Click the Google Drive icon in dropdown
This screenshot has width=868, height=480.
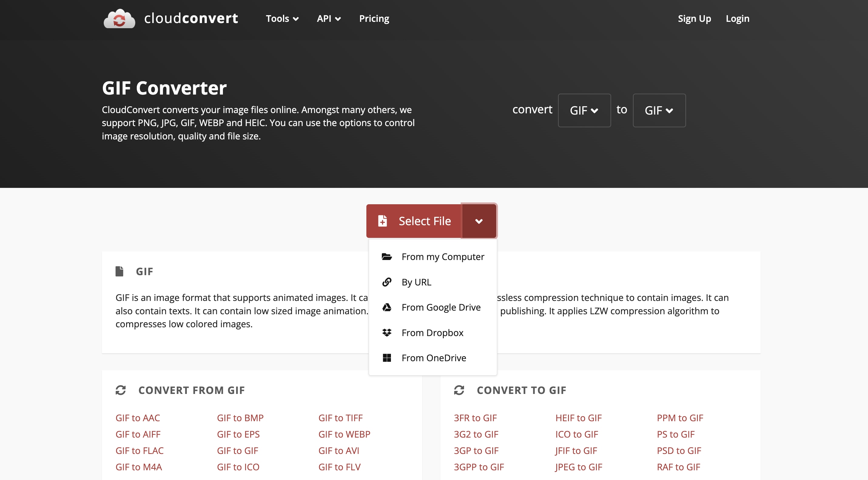click(386, 307)
